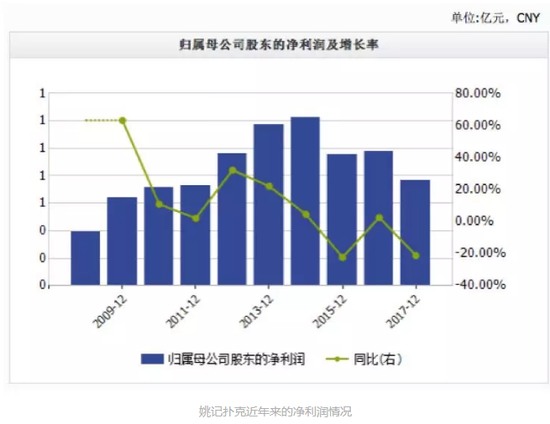Viewport: 550px width, 424px height.
Task: Toggle the 同比(右) legend label
Action: pyautogui.click(x=377, y=359)
